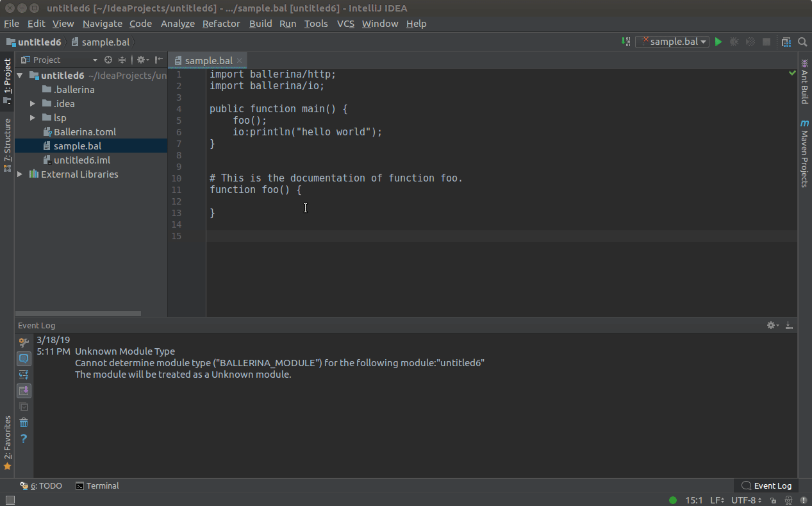Click line 15 in the editor
This screenshot has height=506, width=812.
click(502, 236)
